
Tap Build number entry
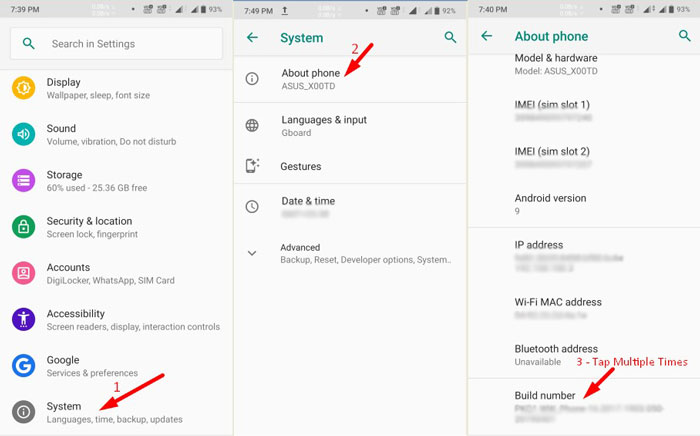click(584, 407)
